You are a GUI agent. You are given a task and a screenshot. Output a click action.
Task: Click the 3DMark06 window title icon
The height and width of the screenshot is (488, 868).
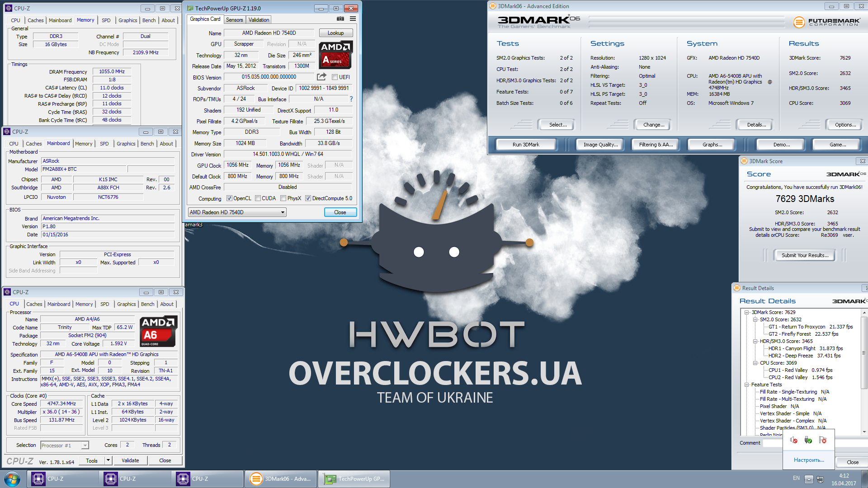pyautogui.click(x=493, y=6)
